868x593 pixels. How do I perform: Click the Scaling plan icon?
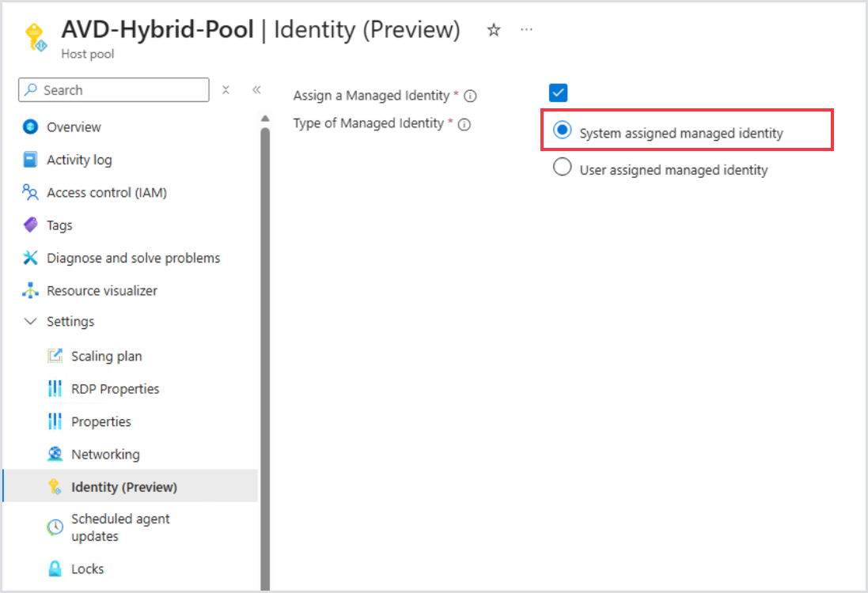[x=55, y=356]
